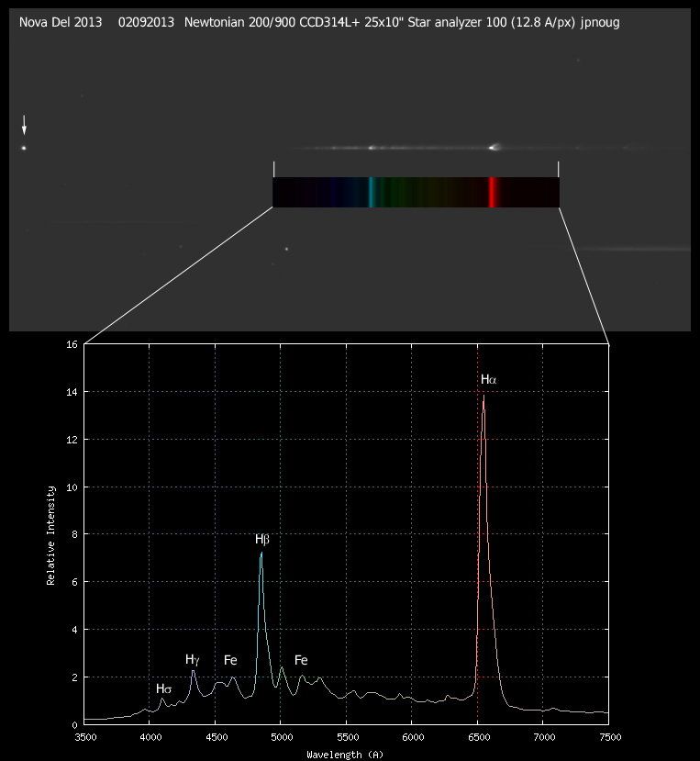Click y-axis tick '2'

click(74, 677)
